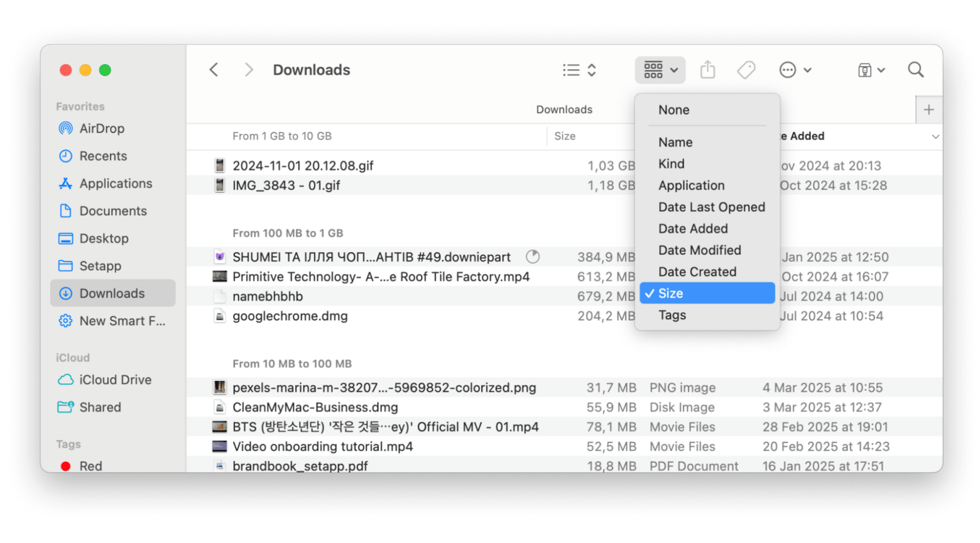Image resolution: width=980 pixels, height=543 pixels.
Task: Open Shared in the sidebar
Action: click(x=112, y=407)
